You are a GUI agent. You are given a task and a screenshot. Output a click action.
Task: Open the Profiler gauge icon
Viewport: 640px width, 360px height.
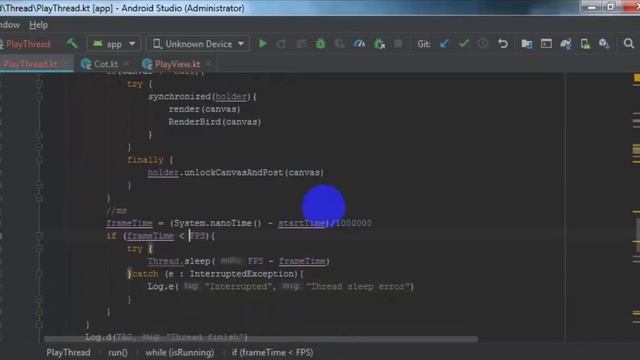(x=359, y=44)
